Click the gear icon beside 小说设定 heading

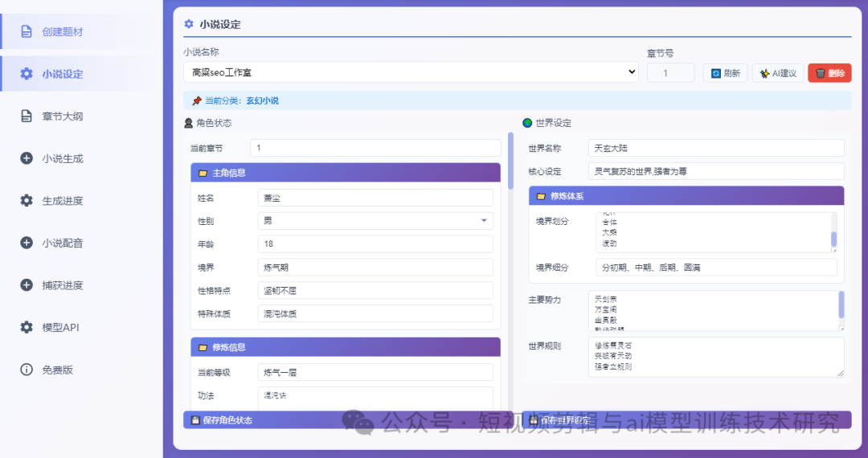point(189,24)
